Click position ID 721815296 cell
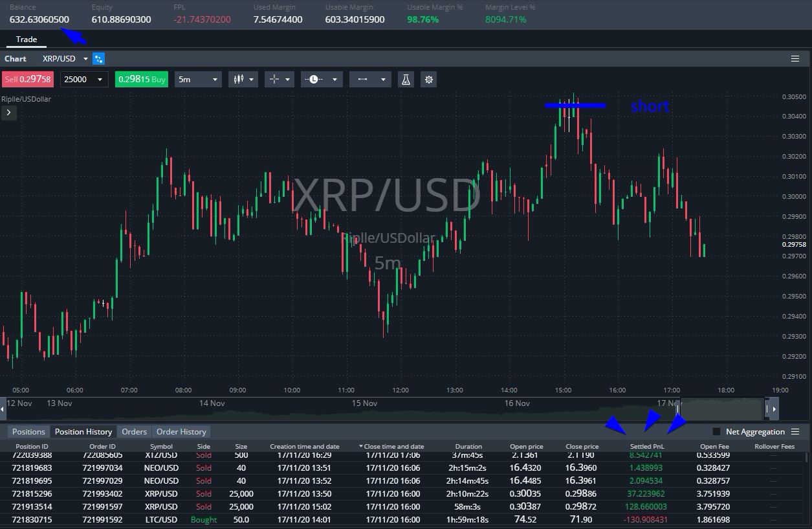Viewport: 812px width, 529px height. click(32, 493)
